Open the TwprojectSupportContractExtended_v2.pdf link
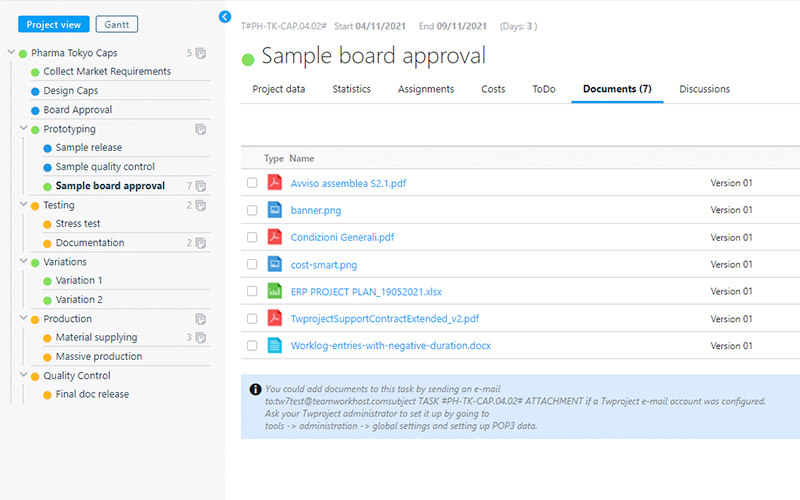 (x=384, y=319)
